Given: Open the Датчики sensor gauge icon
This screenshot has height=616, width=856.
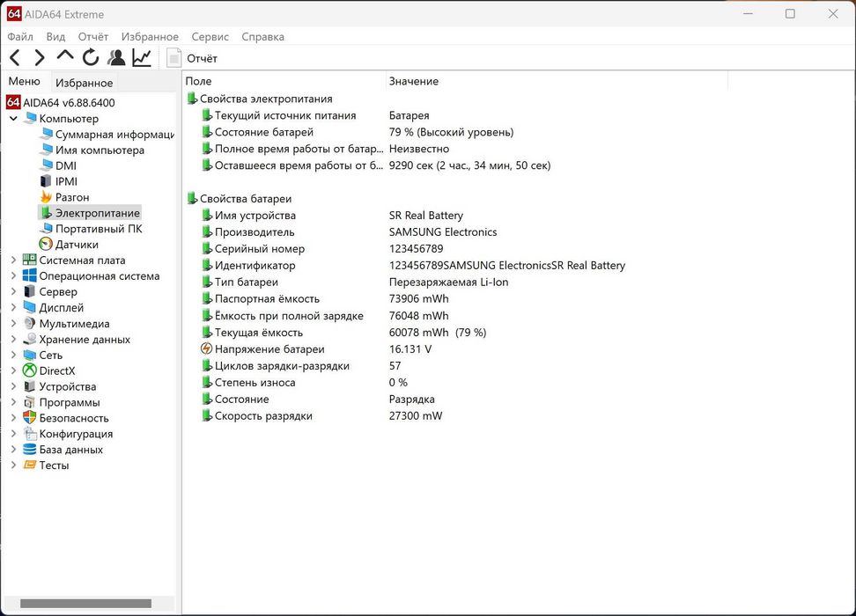Looking at the screenshot, I should coord(46,245).
